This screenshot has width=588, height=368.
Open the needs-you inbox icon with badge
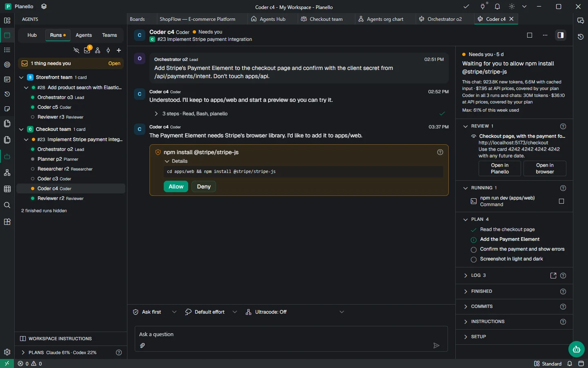click(x=87, y=50)
